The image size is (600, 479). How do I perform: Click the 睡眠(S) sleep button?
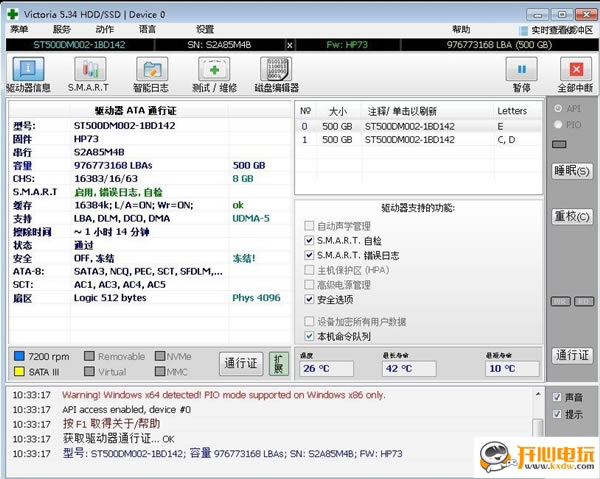pyautogui.click(x=572, y=171)
